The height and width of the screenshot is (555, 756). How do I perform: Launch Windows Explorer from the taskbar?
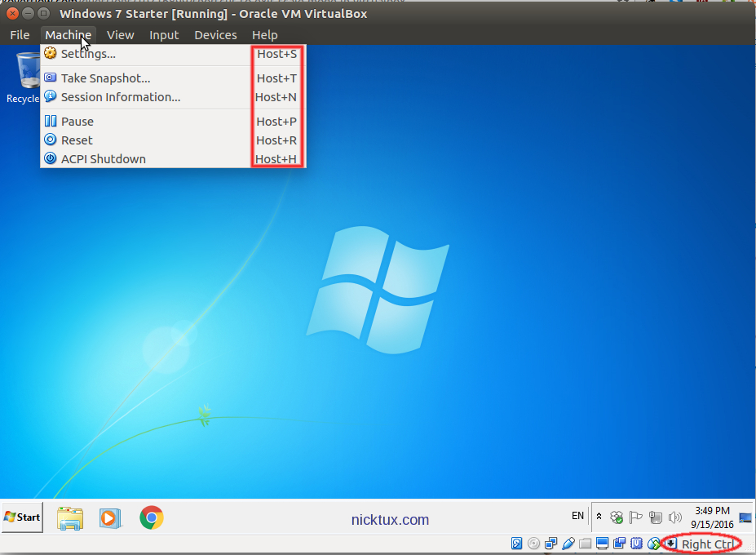point(70,517)
